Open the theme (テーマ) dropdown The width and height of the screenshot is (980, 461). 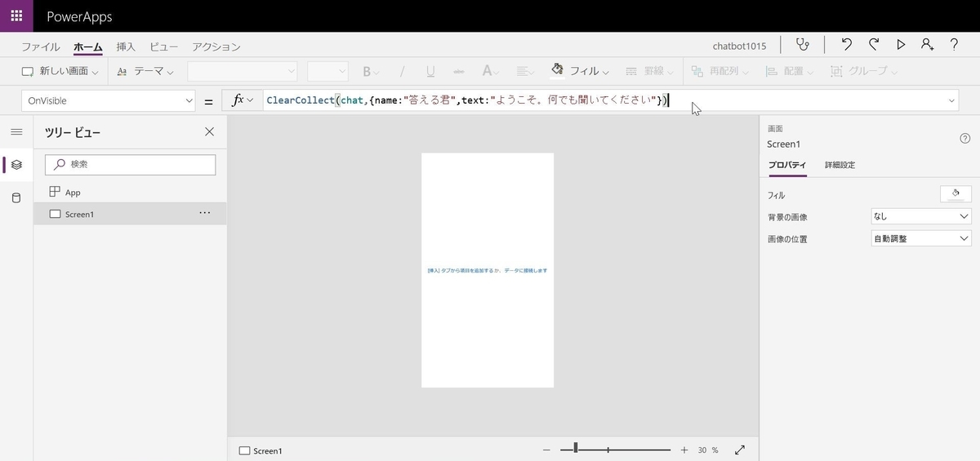tap(145, 72)
